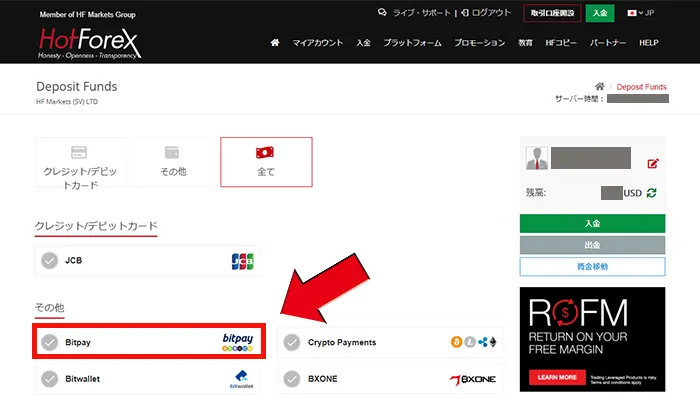Click the BXONE logo
Viewport: 700px width, 400px height.
[473, 379]
